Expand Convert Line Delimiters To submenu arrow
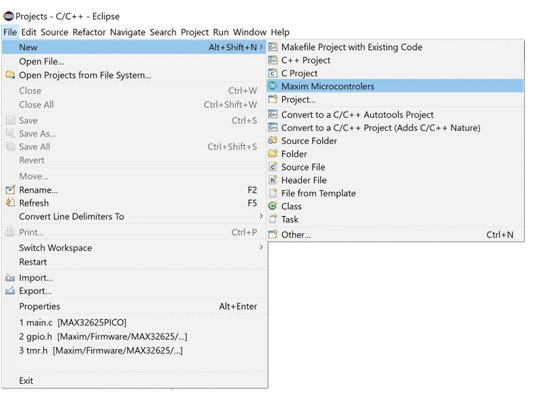 [x=261, y=216]
